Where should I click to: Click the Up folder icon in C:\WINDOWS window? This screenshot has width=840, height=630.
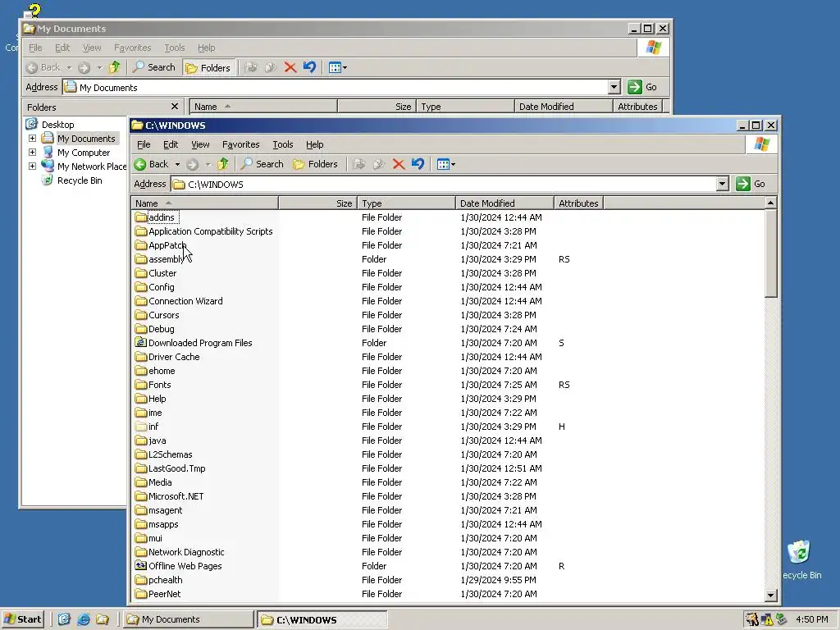[x=223, y=164]
